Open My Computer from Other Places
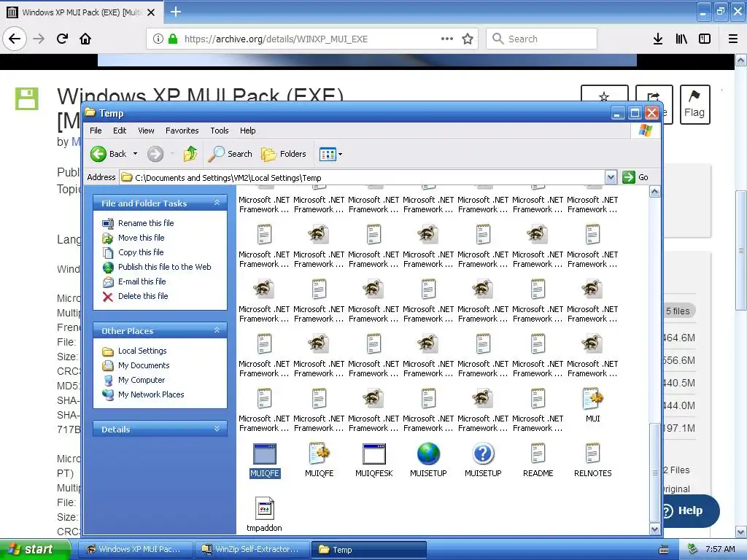The image size is (747, 560). click(x=142, y=380)
